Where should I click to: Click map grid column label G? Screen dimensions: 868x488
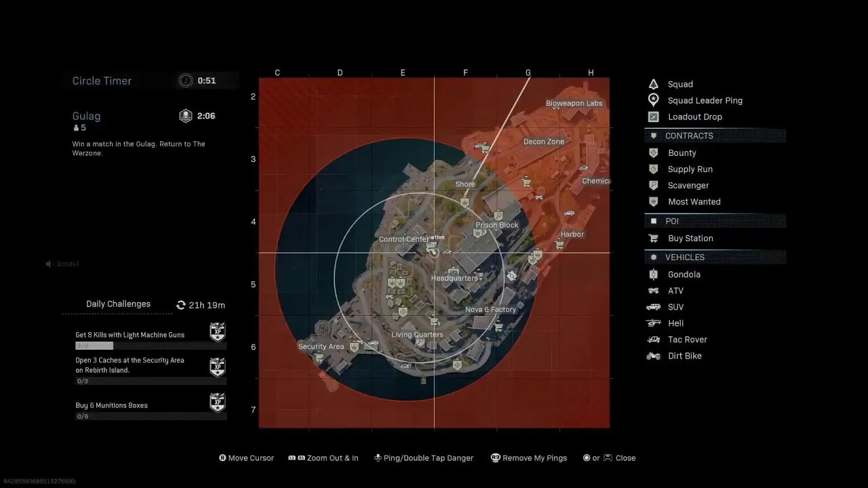(528, 73)
